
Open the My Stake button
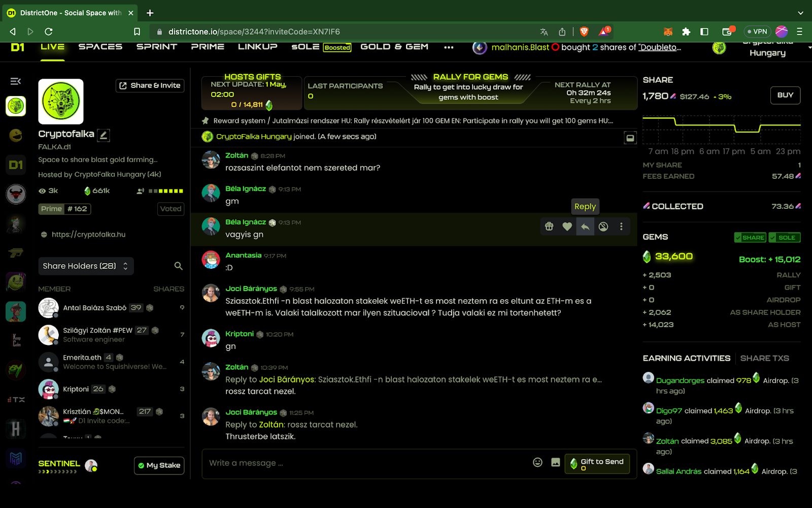coord(159,465)
